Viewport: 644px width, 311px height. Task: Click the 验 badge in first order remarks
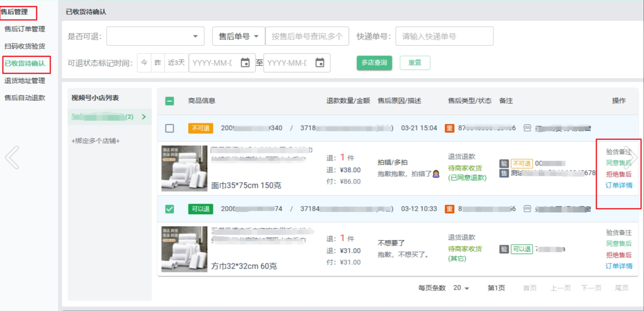(504, 163)
